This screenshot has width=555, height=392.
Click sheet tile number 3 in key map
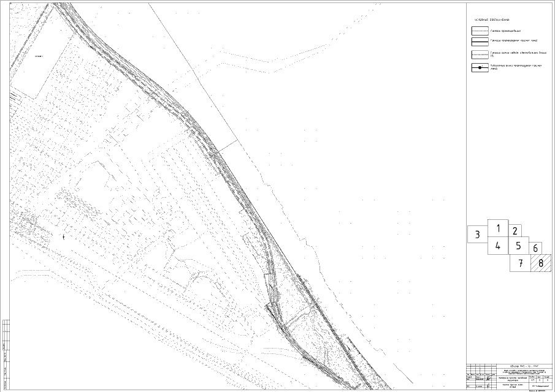(x=477, y=235)
